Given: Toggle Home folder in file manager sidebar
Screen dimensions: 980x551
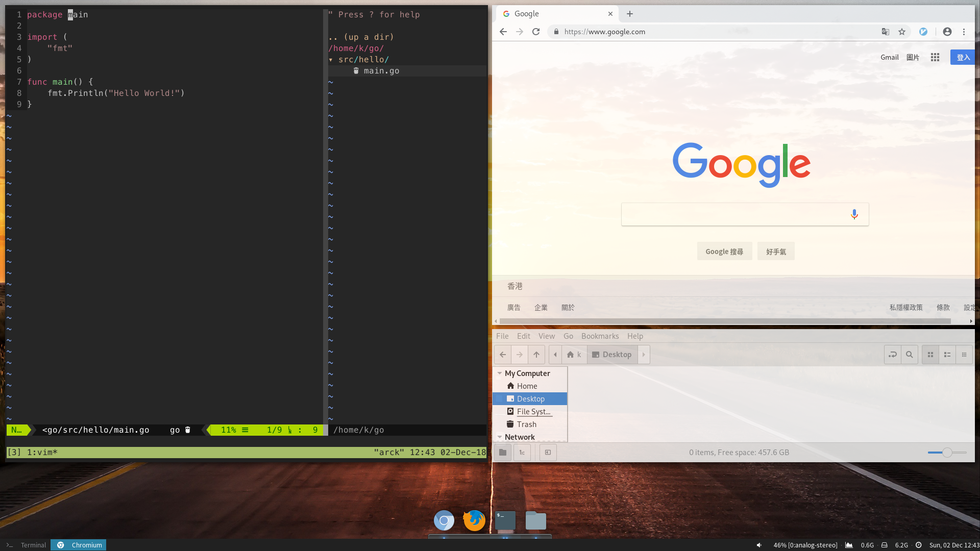Looking at the screenshot, I should click(527, 386).
